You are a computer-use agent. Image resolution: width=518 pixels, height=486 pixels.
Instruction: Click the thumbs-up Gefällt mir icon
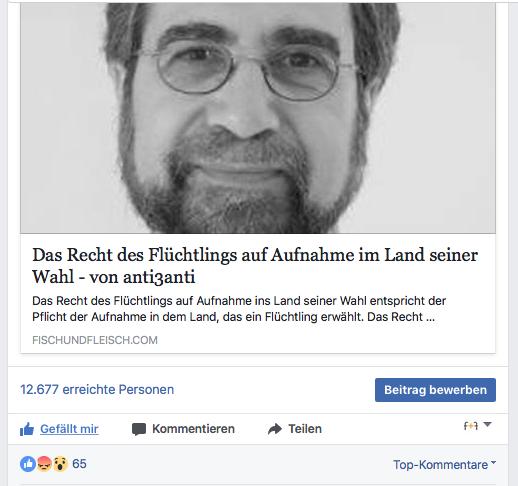coord(27,429)
